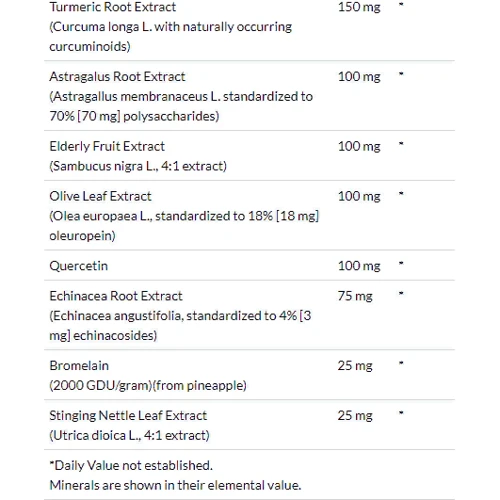The image size is (500, 500).
Task: Click the Bromelain ingredient name
Action: [79, 366]
